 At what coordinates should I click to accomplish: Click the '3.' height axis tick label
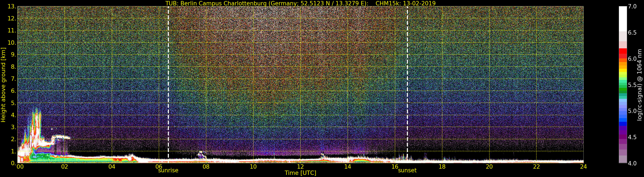pos(14,127)
